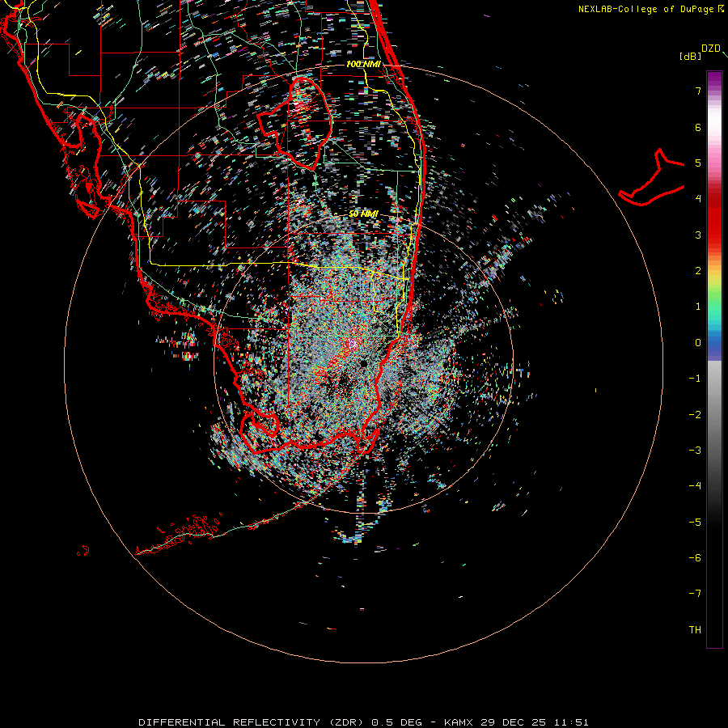This screenshot has width=728, height=728.
Task: Click the 4 value on the dB scale
Action: [698, 199]
